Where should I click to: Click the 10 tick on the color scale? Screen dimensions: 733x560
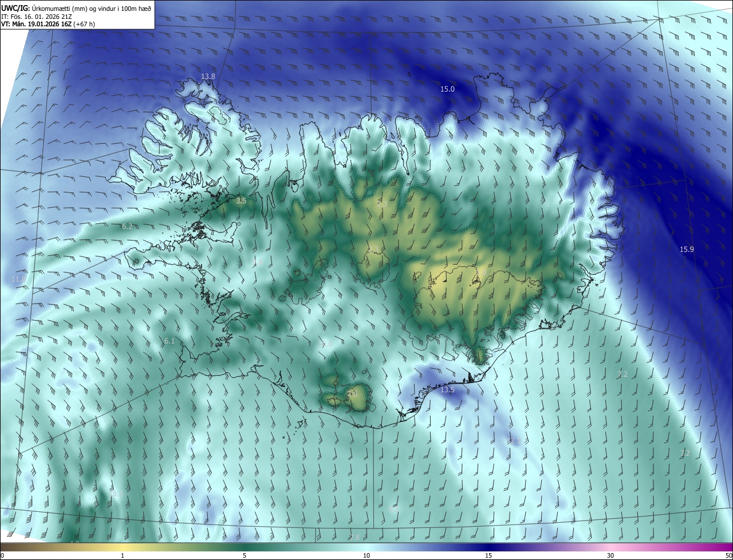366,555
